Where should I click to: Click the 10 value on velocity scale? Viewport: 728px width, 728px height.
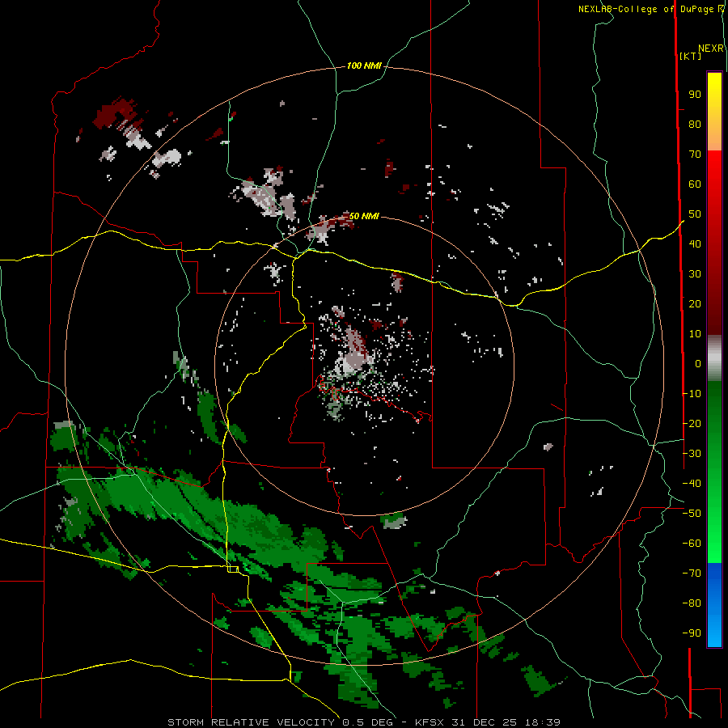[695, 334]
